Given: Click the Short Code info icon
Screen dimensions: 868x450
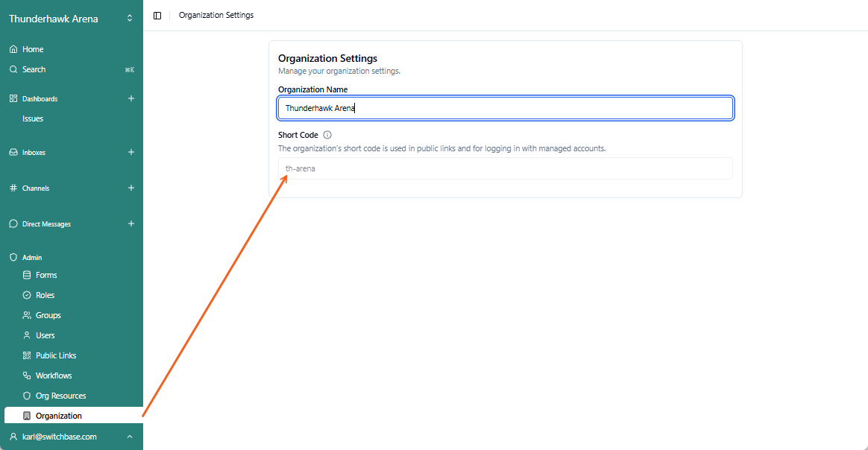Looking at the screenshot, I should click(x=327, y=135).
